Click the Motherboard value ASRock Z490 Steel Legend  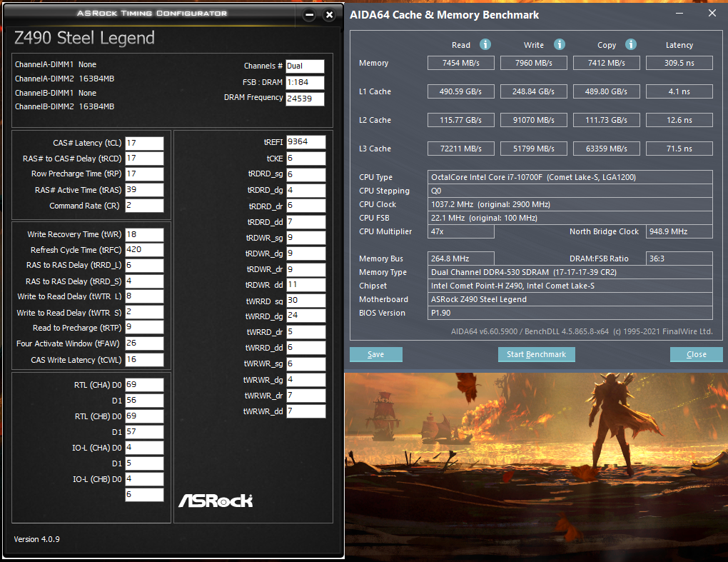pos(570,299)
